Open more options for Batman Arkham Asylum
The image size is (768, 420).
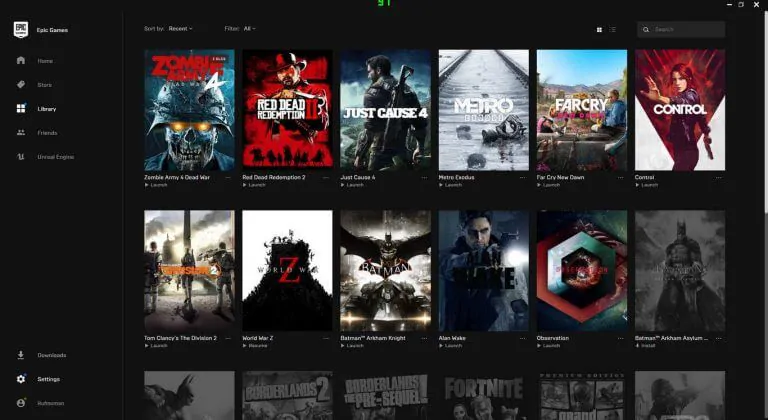(719, 338)
